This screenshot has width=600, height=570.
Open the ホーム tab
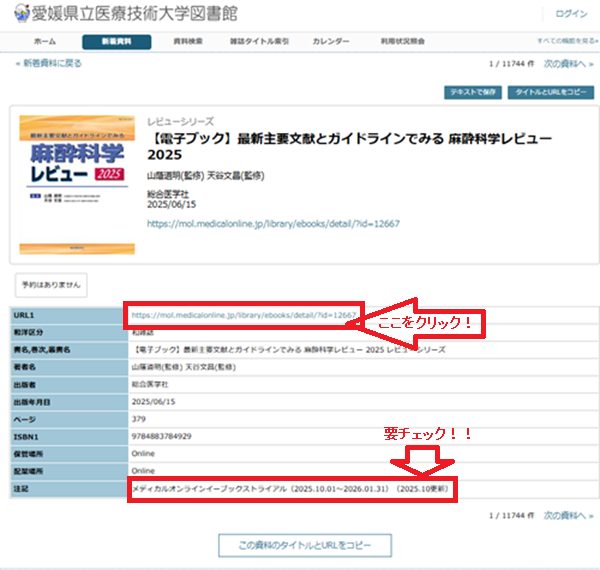coord(45,42)
